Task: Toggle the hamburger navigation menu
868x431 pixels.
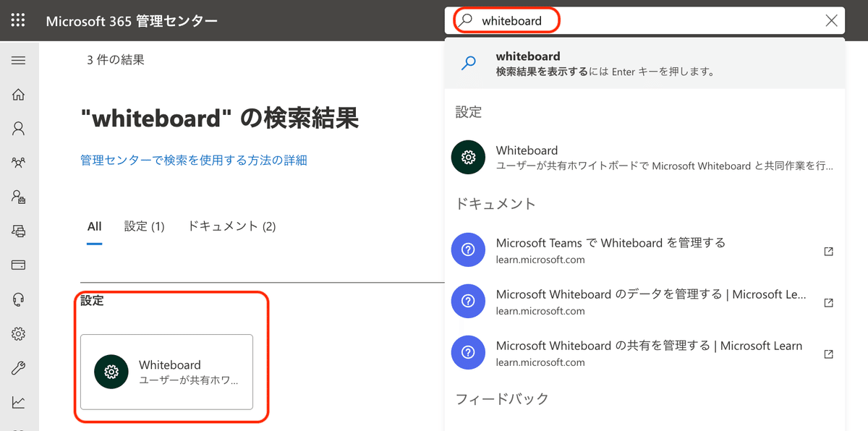Action: (x=19, y=61)
